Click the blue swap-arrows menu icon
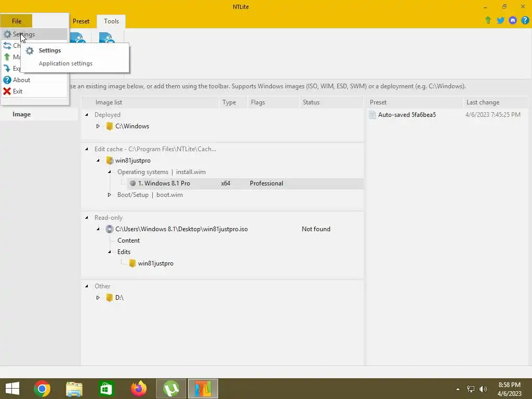Viewport: 532px width, 399px height. (7, 46)
